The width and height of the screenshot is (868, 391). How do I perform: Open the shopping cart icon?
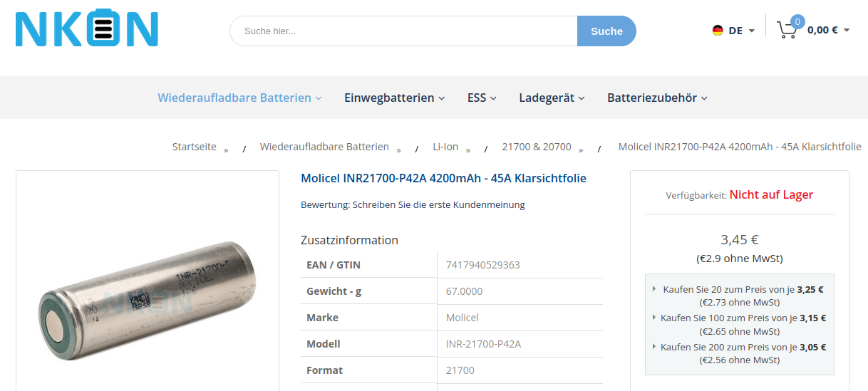click(787, 30)
